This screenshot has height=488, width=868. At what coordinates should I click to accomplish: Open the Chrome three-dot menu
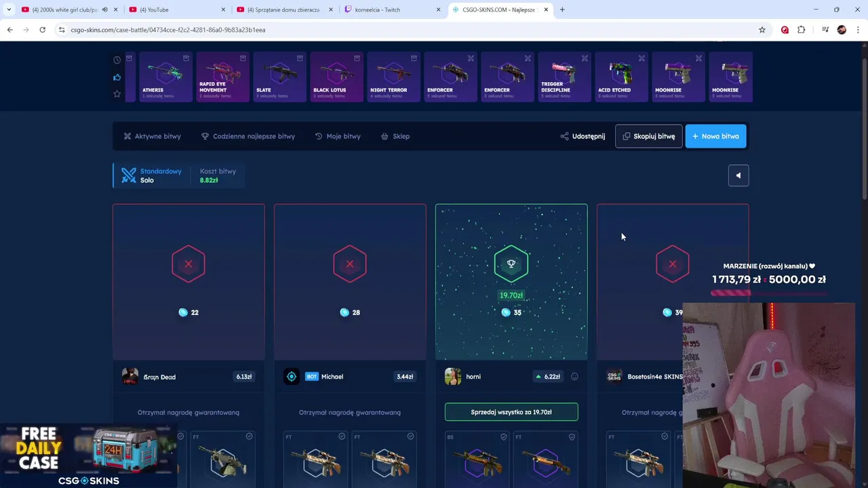[x=859, y=30]
